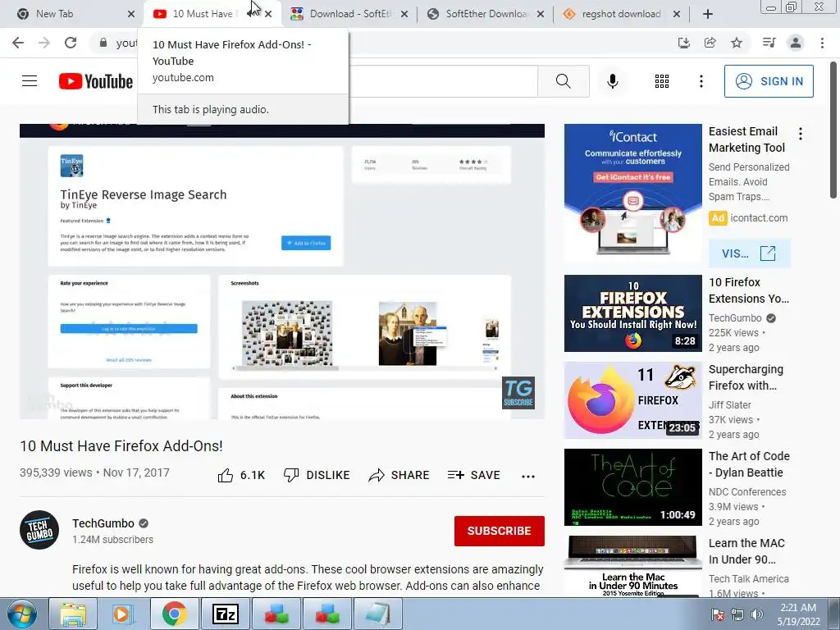Go to YouTube home via the logo
Image resolution: width=840 pixels, height=630 pixels.
(96, 81)
